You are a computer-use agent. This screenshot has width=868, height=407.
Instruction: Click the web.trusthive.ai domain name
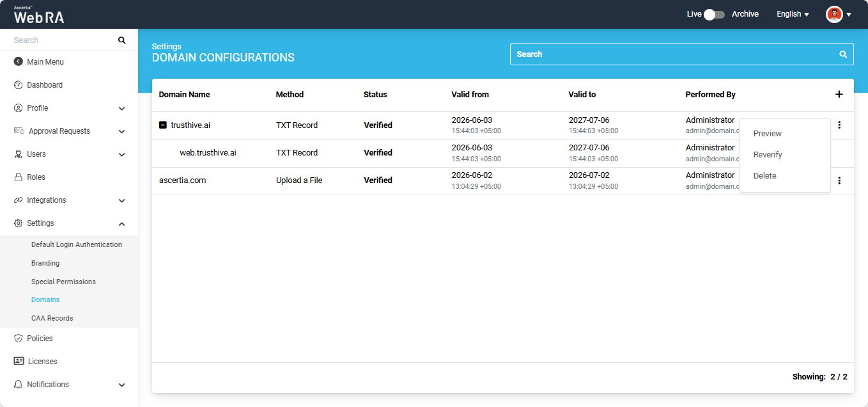pyautogui.click(x=208, y=153)
